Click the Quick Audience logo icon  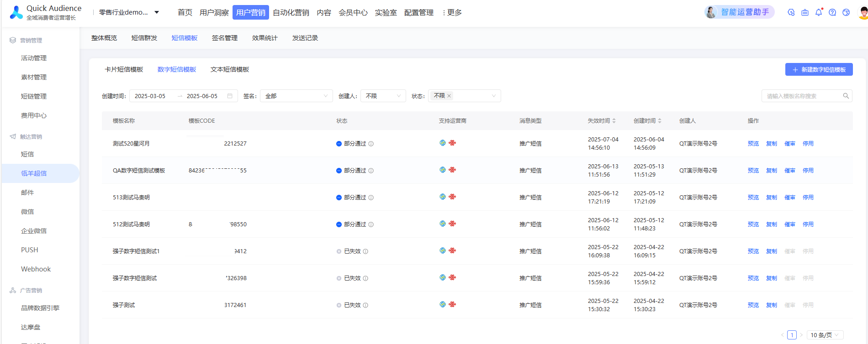pos(16,12)
